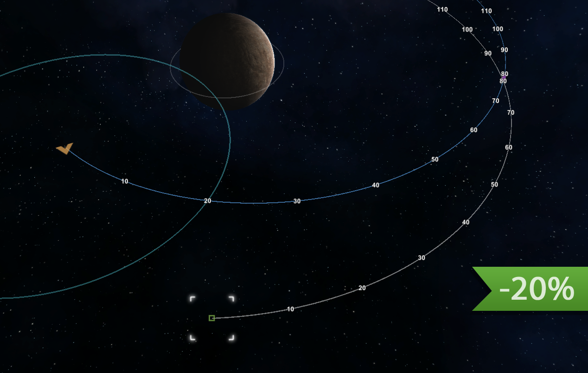Select the green square target marker
The height and width of the screenshot is (373, 588).
click(x=211, y=318)
